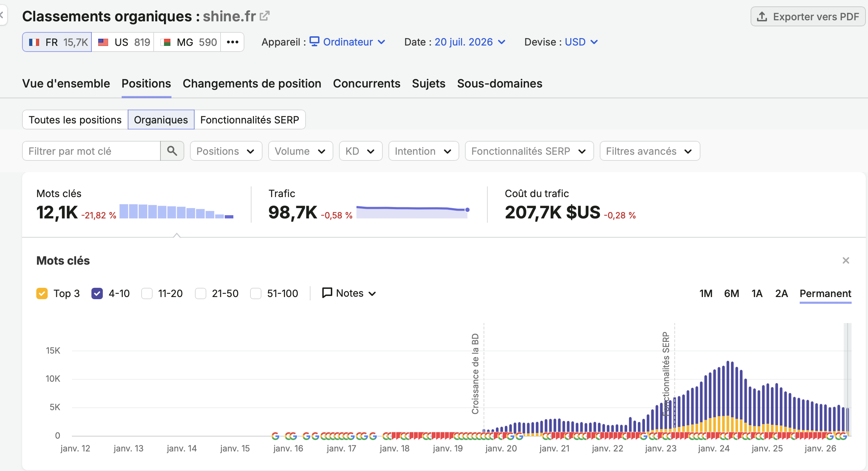868x471 pixels.
Task: Set chart range to 1A
Action: (757, 293)
